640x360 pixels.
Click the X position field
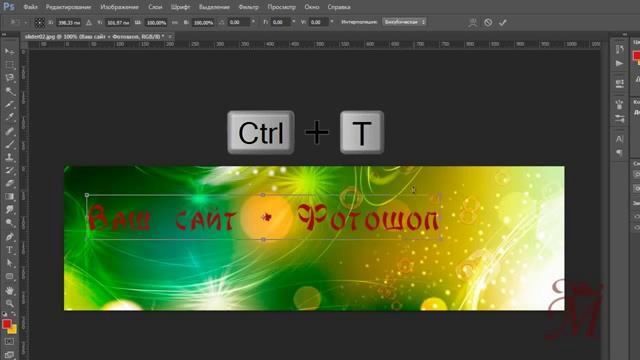[x=68, y=22]
